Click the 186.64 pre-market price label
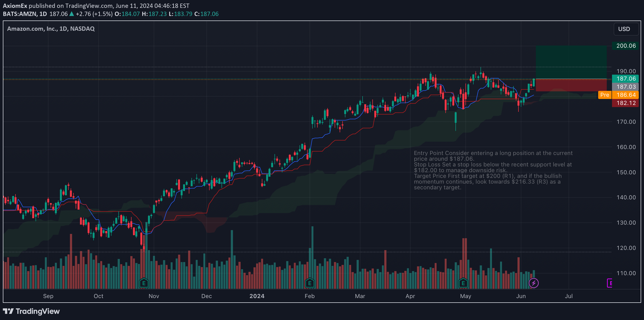 point(625,95)
